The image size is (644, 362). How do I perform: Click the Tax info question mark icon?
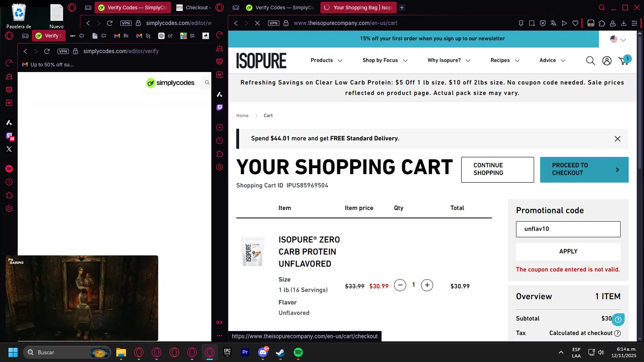617,333
